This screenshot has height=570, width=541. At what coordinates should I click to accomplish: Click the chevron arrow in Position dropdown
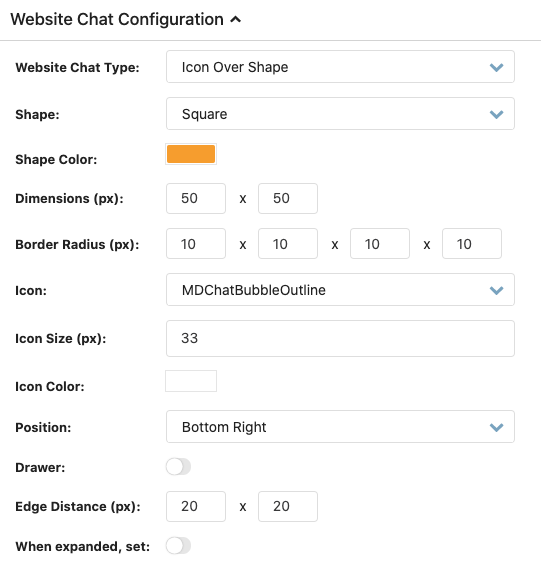pyautogui.click(x=496, y=427)
